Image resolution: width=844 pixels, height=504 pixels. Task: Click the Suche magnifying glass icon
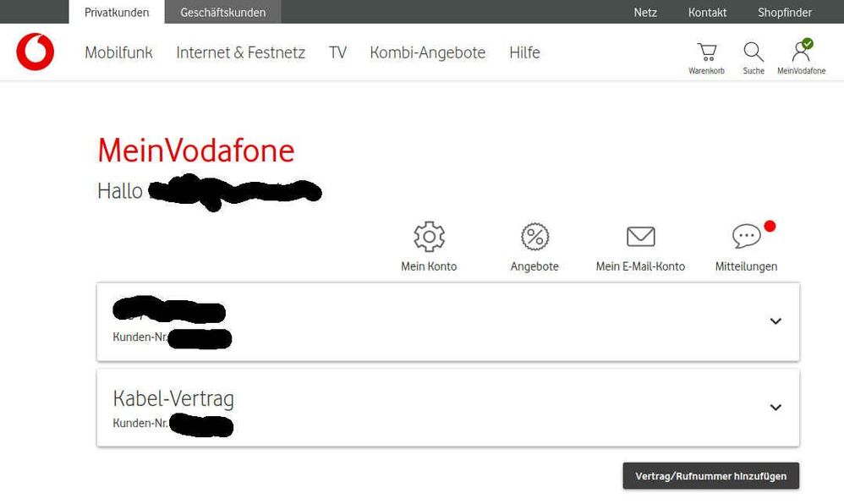(x=754, y=52)
